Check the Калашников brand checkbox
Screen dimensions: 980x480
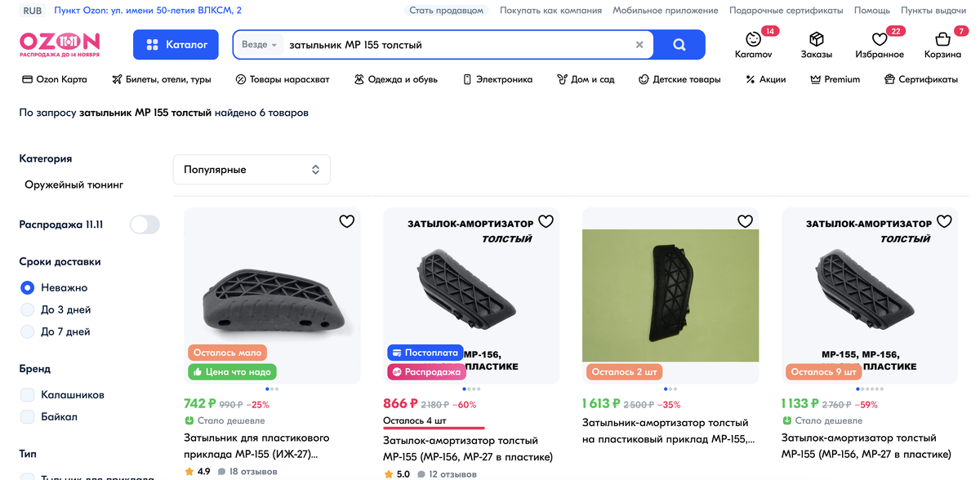click(28, 394)
